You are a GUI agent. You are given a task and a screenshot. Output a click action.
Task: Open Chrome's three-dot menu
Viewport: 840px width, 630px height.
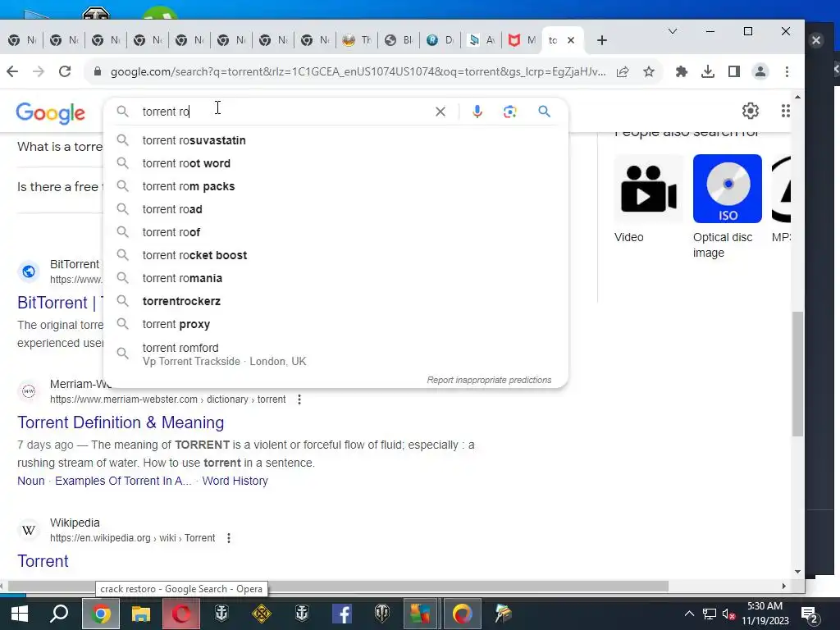787,71
